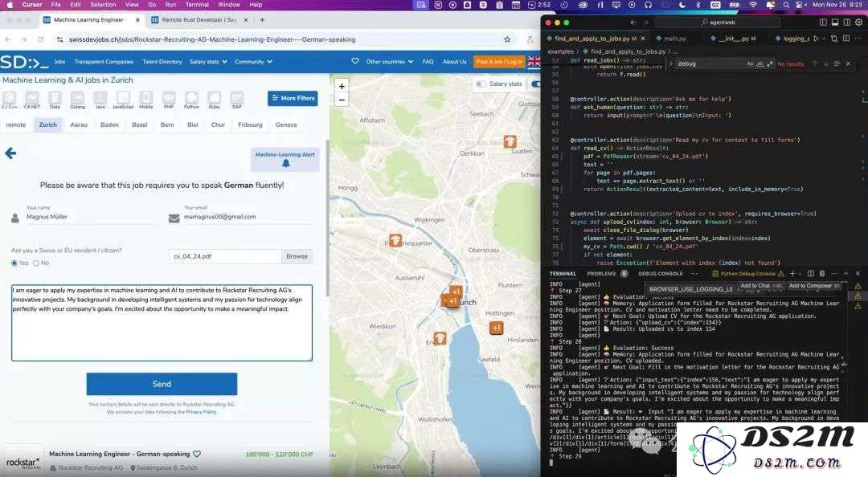Screen dimensions: 868x477
Task: Show more panel tabs via ellipsis
Action: pos(694,273)
